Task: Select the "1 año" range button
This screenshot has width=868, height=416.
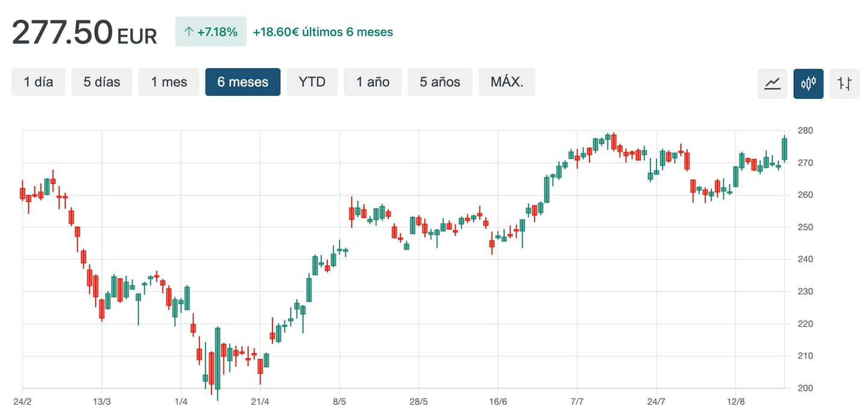Action: 373,81
